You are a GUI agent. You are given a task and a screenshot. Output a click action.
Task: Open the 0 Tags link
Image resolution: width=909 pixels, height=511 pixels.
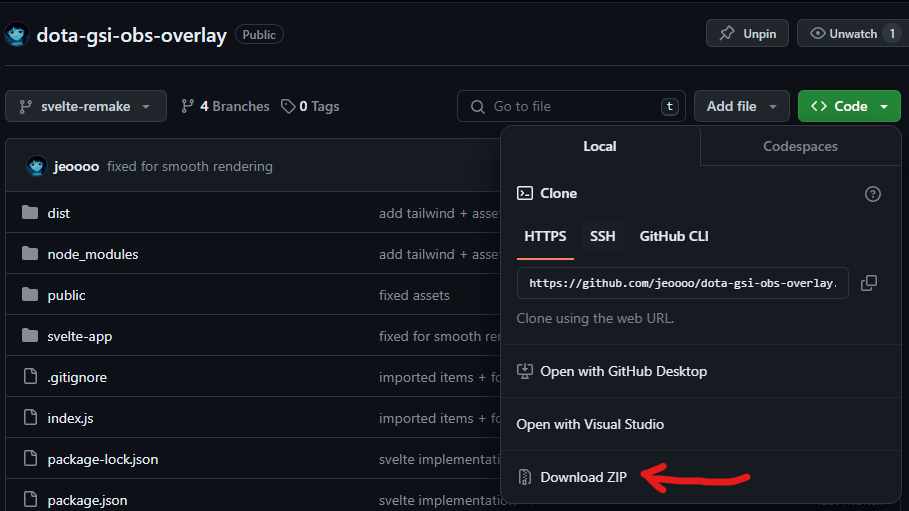[x=310, y=106]
